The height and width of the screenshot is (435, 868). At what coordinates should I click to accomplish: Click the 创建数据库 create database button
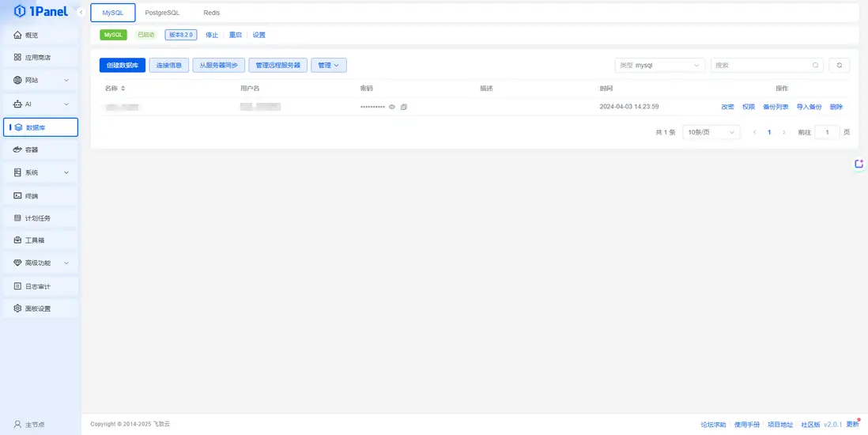(x=123, y=66)
